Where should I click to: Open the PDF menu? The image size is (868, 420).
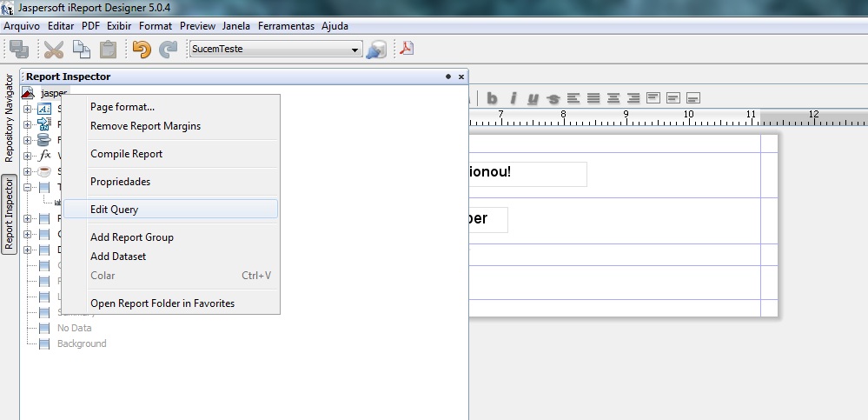[90, 26]
